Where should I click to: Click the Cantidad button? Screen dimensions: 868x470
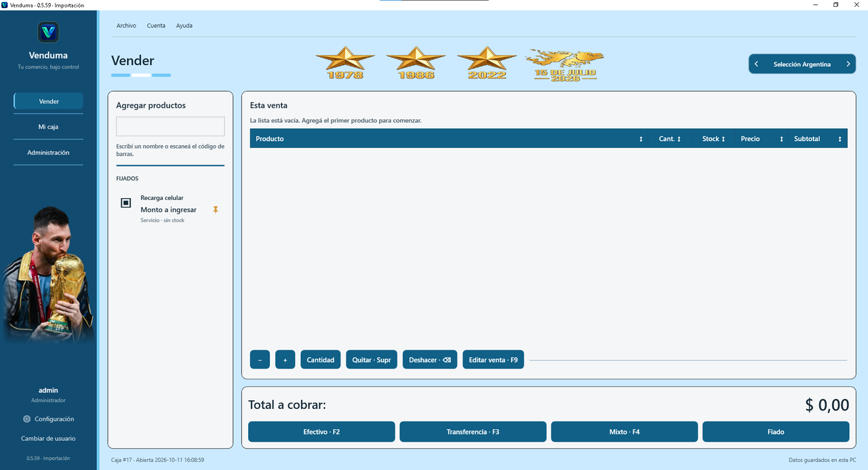[x=321, y=359]
